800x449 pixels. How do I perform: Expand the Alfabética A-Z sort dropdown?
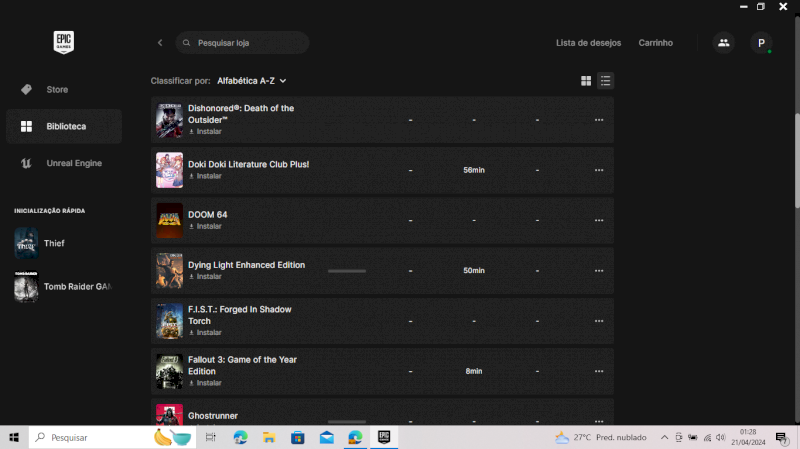(x=252, y=81)
